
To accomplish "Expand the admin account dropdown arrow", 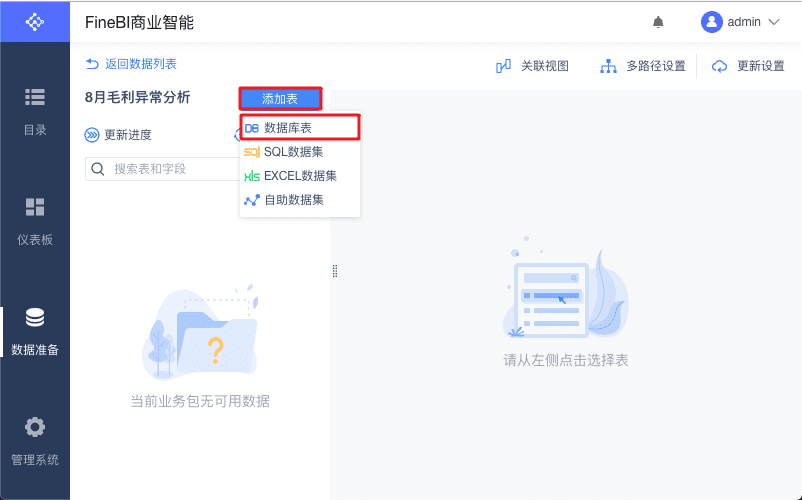I will pyautogui.click(x=774, y=22).
